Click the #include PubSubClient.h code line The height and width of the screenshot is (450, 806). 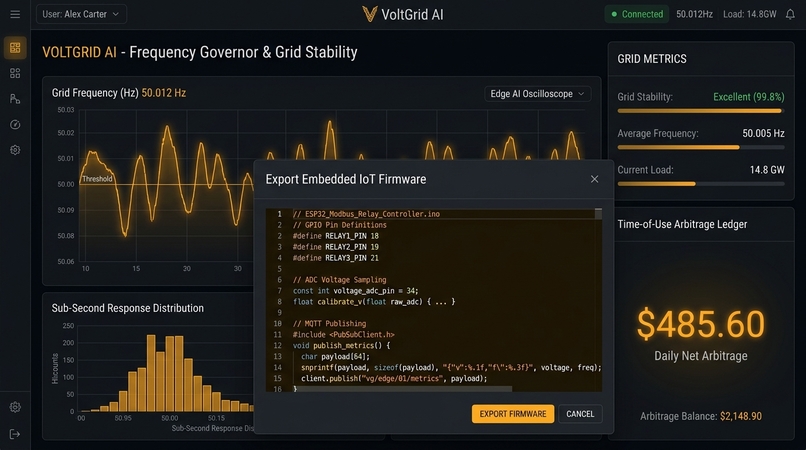(344, 334)
